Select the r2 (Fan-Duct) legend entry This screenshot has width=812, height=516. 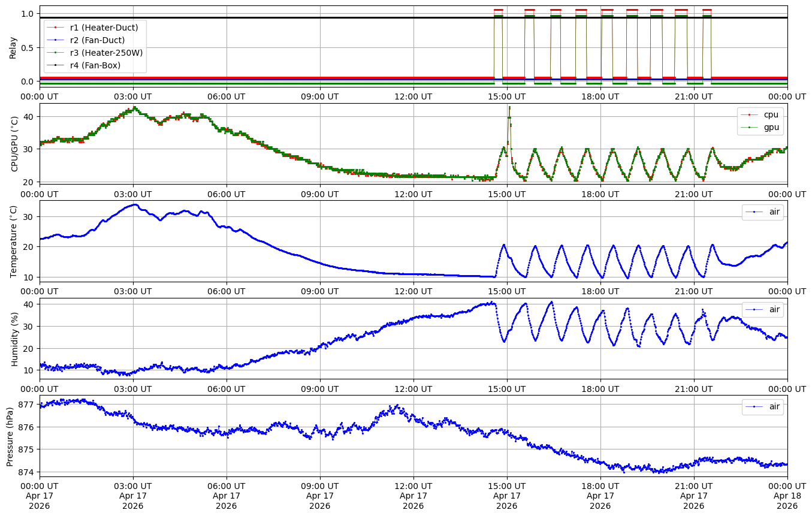[97, 40]
